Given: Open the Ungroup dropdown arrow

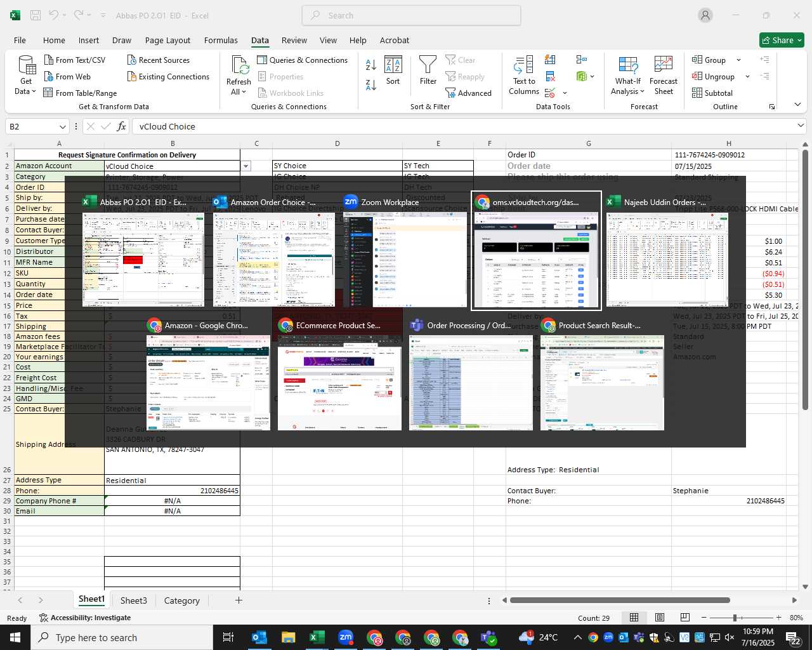Looking at the screenshot, I should [747, 76].
